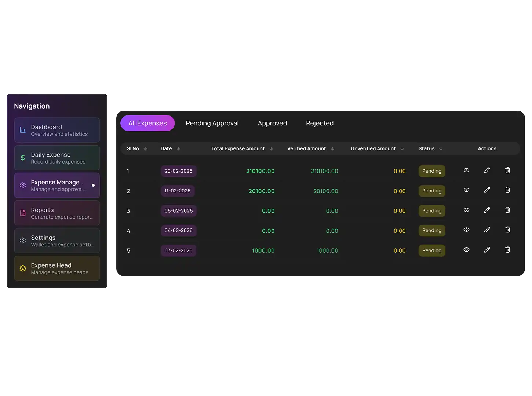
Task: Sort by Verified Amount arrow
Action: 332,149
